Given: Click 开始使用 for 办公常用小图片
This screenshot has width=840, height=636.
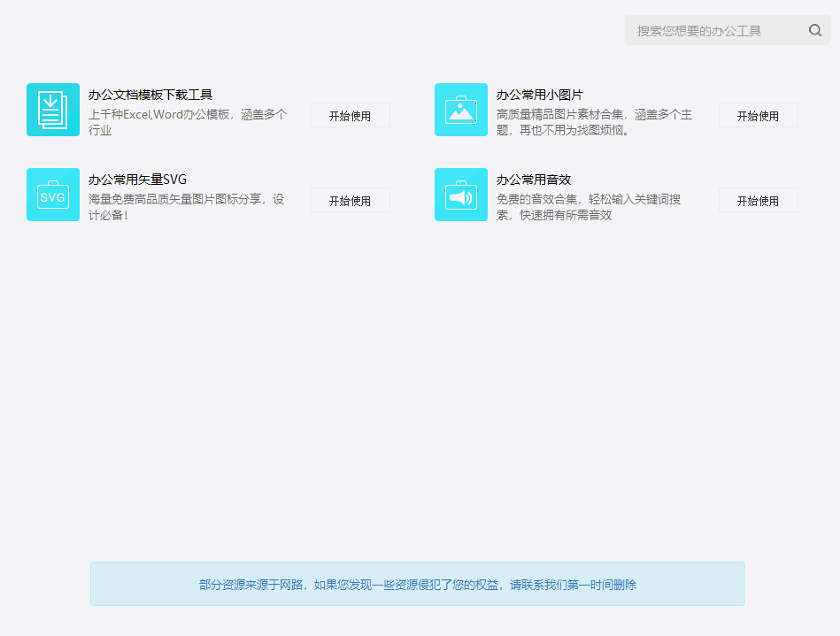Looking at the screenshot, I should (758, 115).
